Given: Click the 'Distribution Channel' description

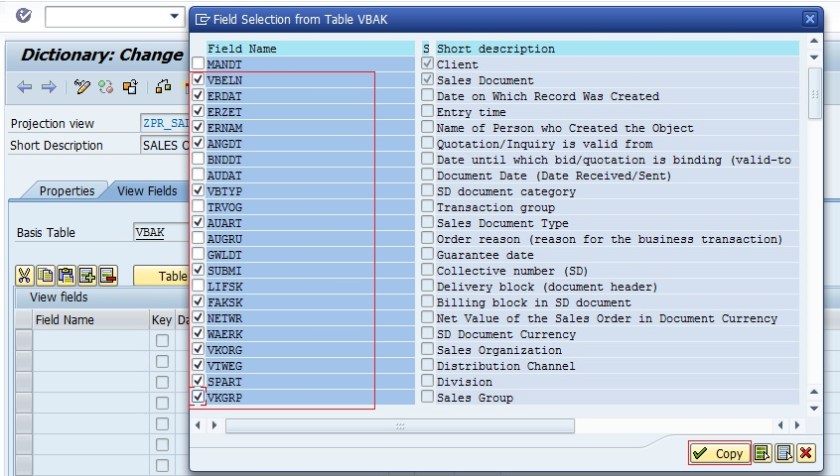Looking at the screenshot, I should 506,366.
